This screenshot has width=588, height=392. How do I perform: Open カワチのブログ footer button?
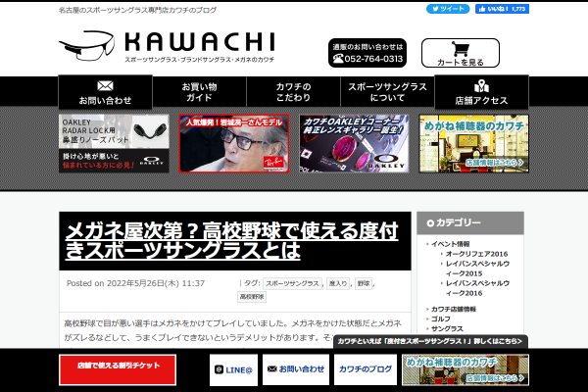pos(366,369)
